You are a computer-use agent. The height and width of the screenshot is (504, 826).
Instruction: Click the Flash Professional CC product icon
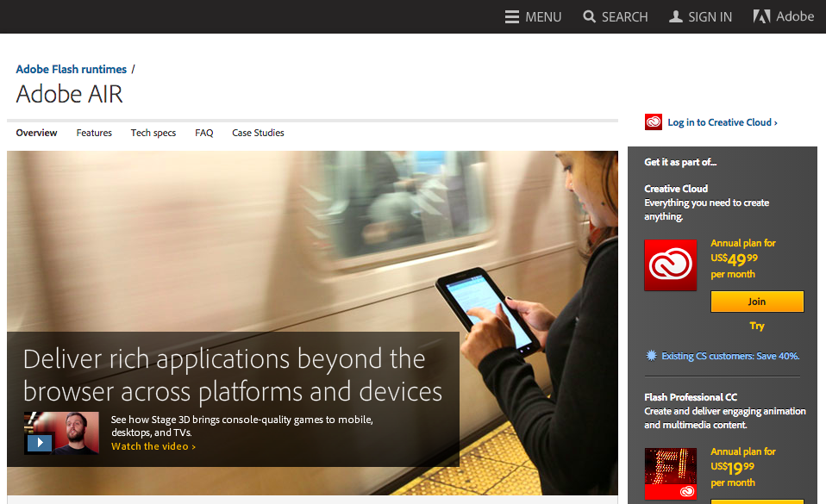click(670, 474)
